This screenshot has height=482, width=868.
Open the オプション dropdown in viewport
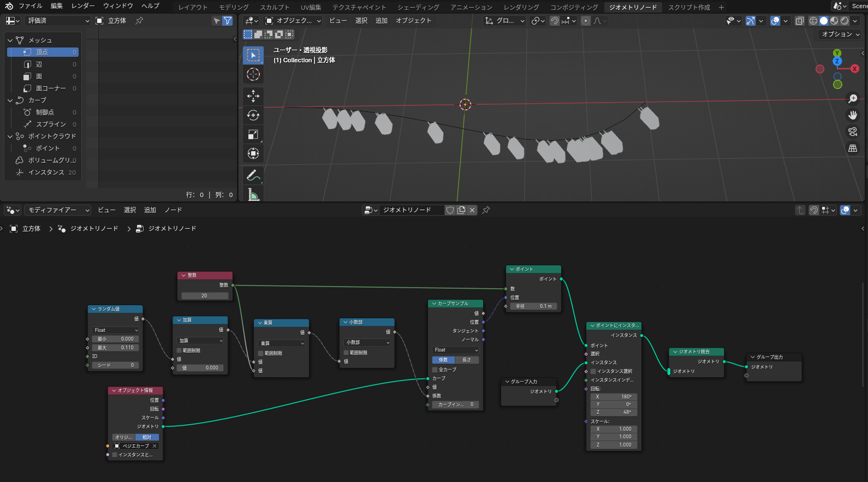coord(840,34)
